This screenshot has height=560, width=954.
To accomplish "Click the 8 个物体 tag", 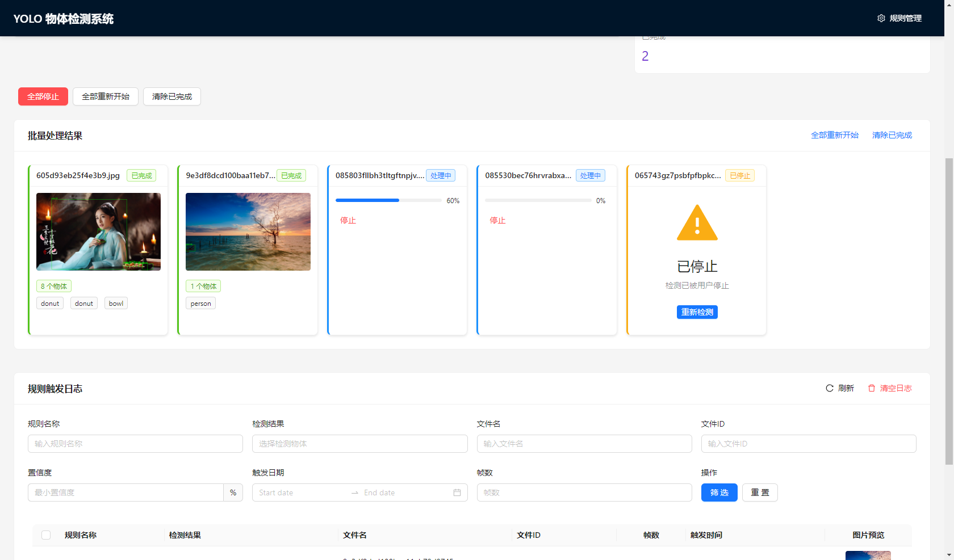I will pos(54,287).
